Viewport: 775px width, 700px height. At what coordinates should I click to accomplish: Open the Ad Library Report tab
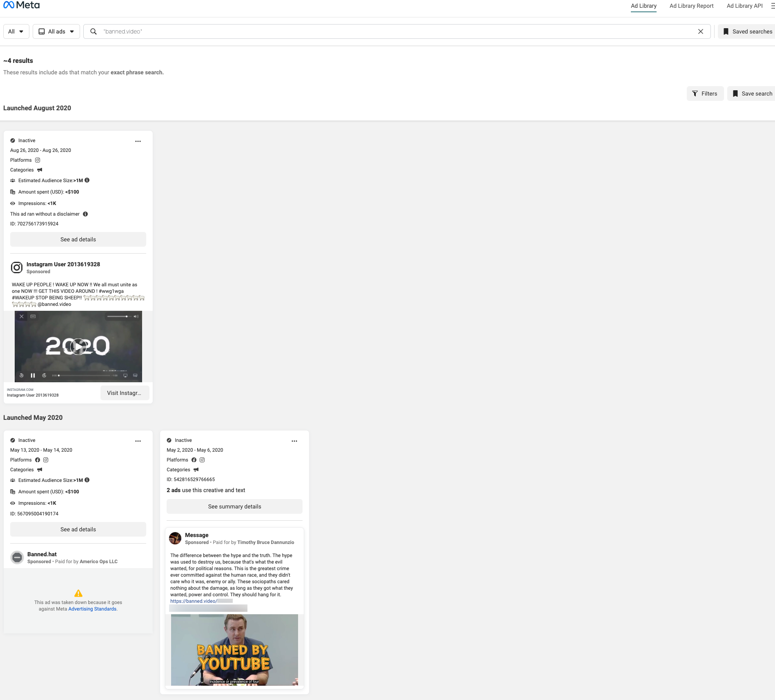pos(691,6)
